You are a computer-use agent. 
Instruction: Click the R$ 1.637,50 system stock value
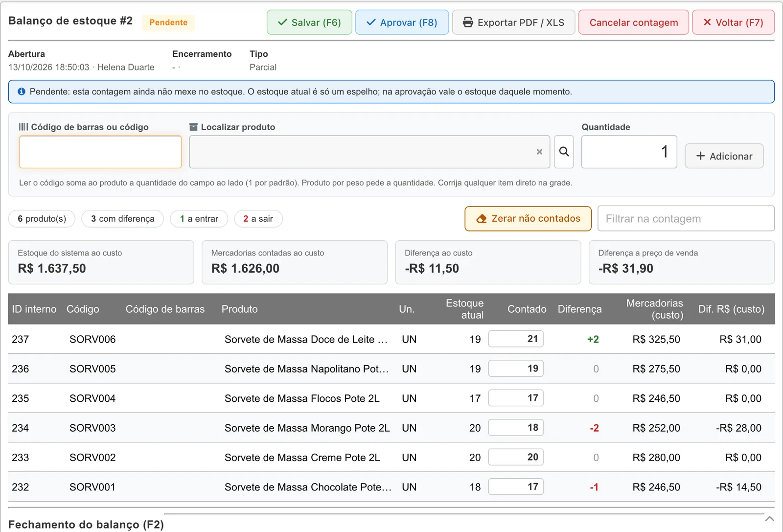click(x=52, y=268)
